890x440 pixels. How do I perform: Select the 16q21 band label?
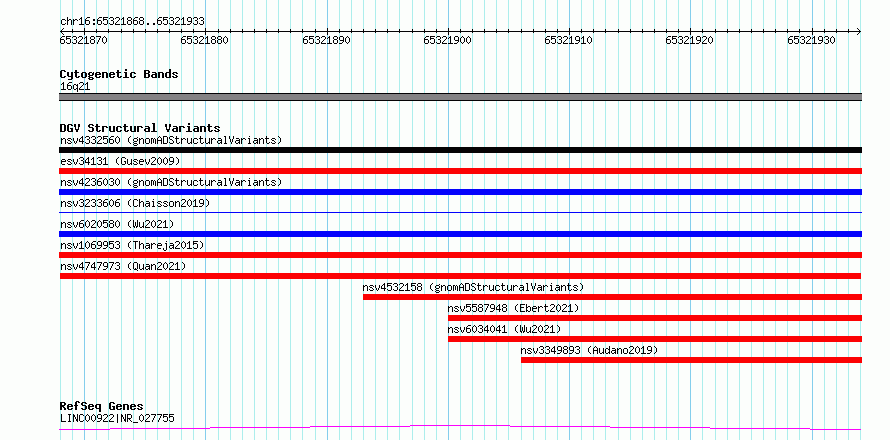point(75,87)
